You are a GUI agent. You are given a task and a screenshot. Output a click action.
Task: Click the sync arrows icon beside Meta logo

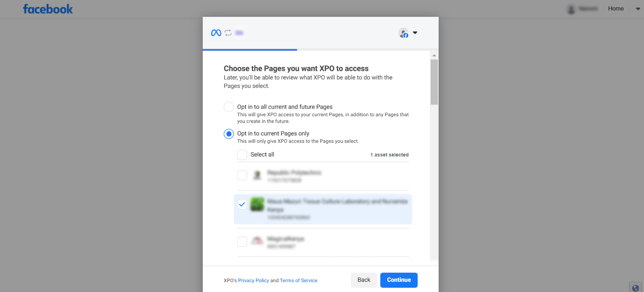coord(228,33)
